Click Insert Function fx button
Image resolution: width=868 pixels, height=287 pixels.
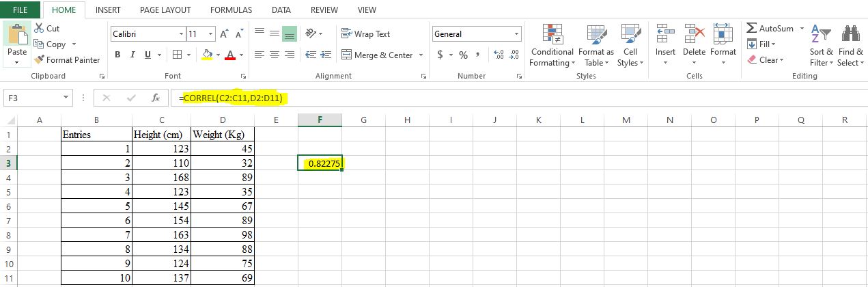click(x=156, y=98)
